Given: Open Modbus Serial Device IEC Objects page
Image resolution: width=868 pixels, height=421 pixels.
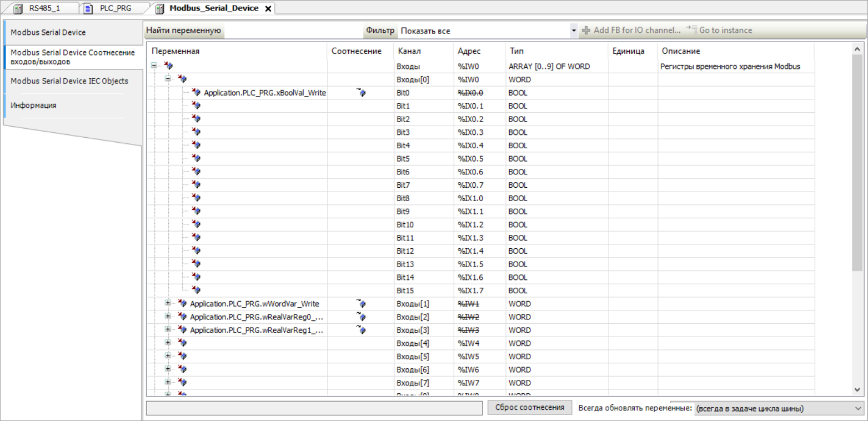Looking at the screenshot, I should (x=69, y=81).
